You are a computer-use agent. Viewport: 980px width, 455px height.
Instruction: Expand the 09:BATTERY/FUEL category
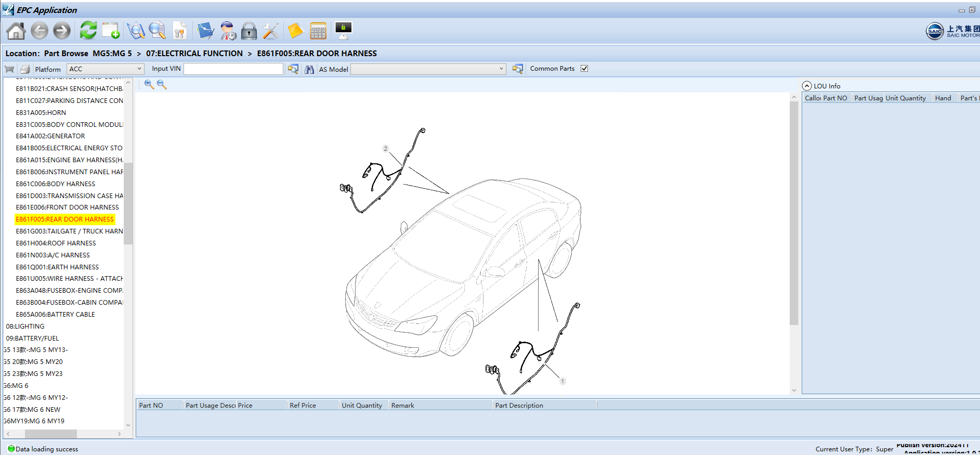pos(32,338)
